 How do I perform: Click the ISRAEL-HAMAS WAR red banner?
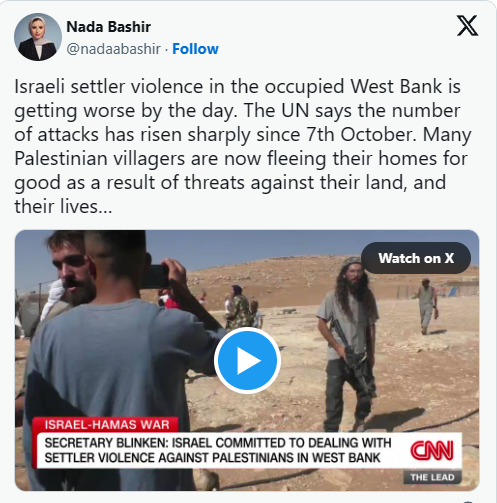(x=107, y=425)
